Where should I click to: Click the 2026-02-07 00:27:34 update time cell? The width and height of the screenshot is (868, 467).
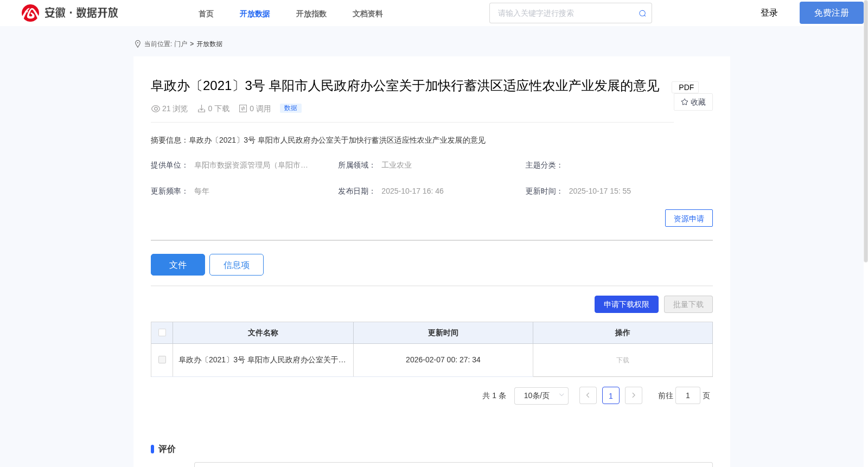coord(443,360)
